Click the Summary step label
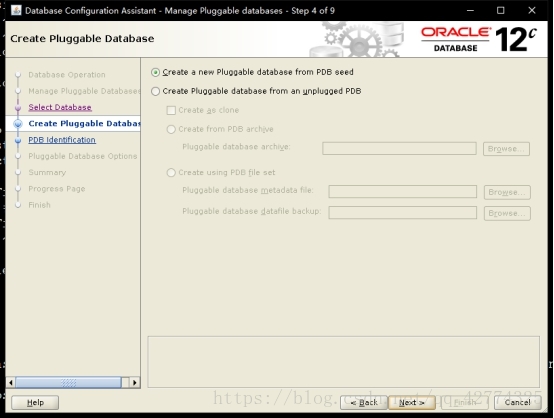This screenshot has width=554, height=418. [x=47, y=172]
